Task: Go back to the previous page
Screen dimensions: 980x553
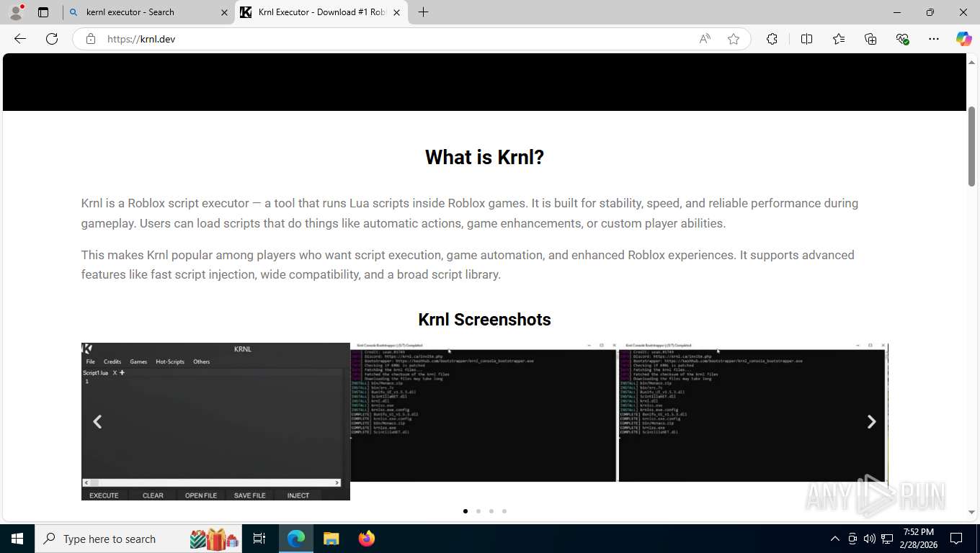Action: pos(20,39)
